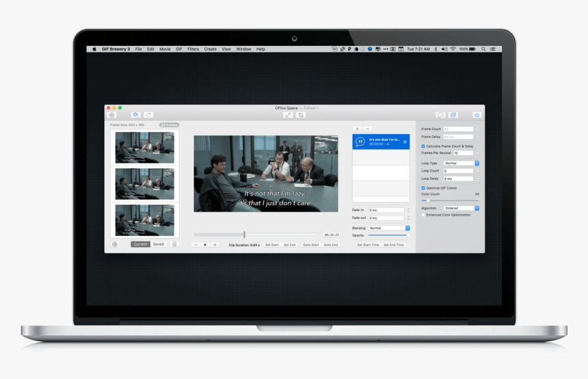Image resolution: width=588 pixels, height=379 pixels.
Task: Enable Enhanced Color Optimization checkbox
Action: point(423,215)
